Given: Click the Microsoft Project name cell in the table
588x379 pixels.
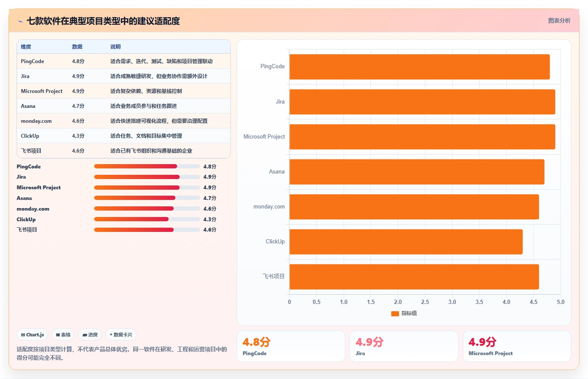Looking at the screenshot, I should [42, 91].
